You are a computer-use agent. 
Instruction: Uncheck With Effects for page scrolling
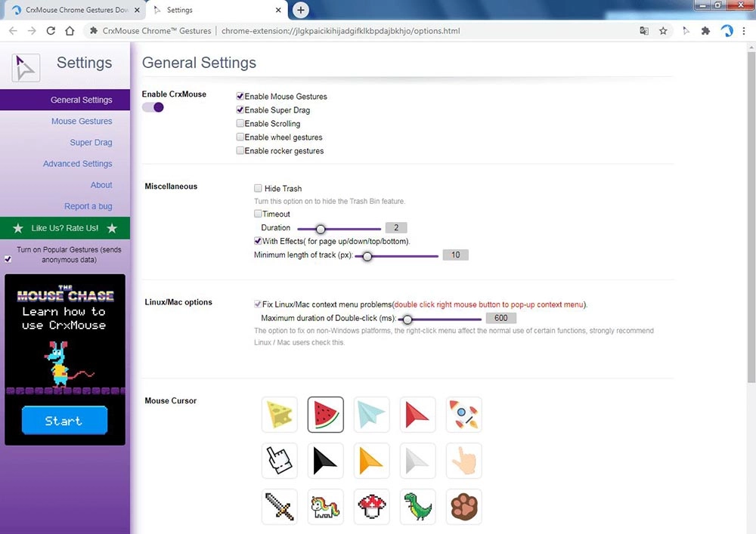coord(258,241)
